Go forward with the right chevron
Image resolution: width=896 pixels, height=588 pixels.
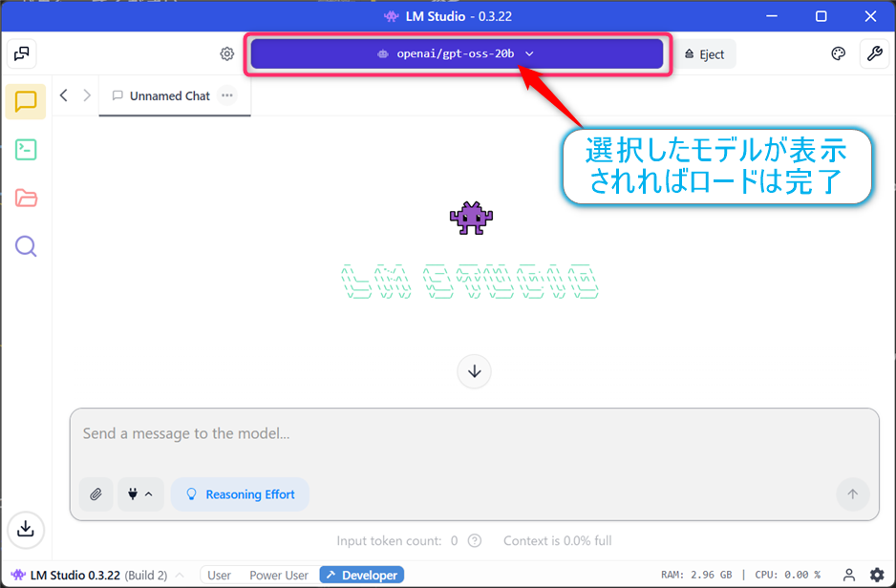pyautogui.click(x=87, y=95)
